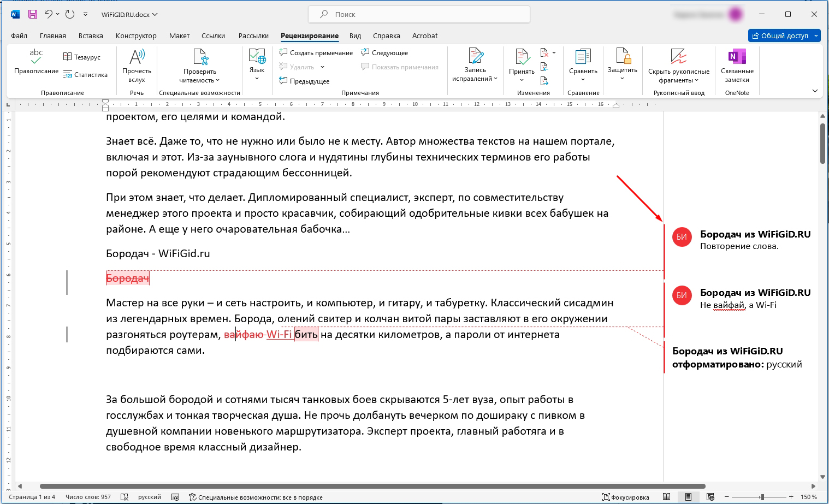The image size is (829, 504).
Task: Open the Acrobat tab
Action: click(x=425, y=35)
